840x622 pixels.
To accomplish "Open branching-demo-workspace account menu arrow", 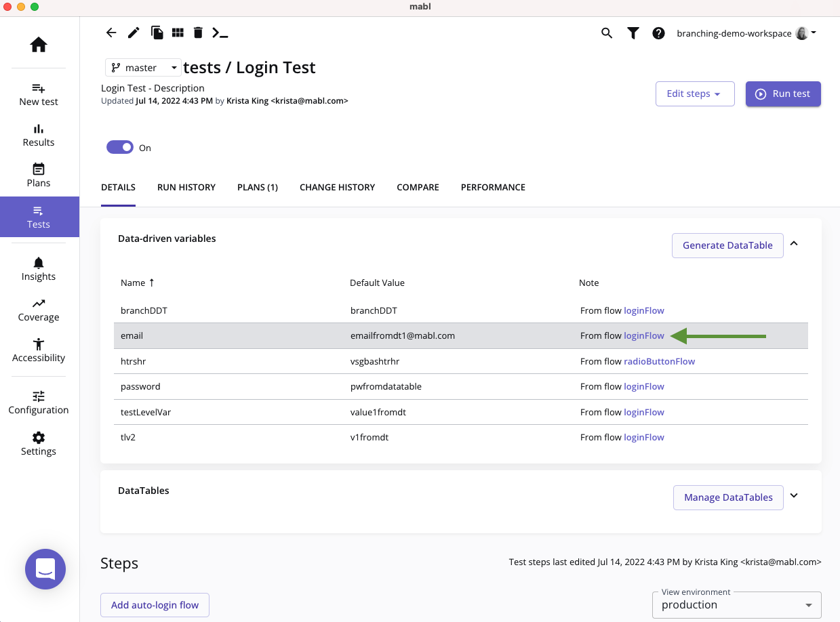I will point(814,33).
